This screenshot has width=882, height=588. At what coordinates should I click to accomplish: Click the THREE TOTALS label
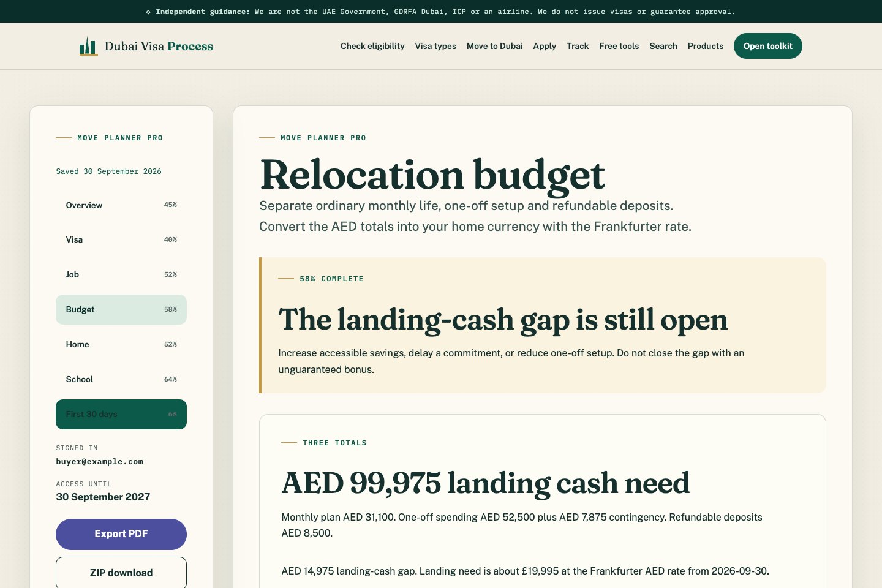pyautogui.click(x=334, y=443)
